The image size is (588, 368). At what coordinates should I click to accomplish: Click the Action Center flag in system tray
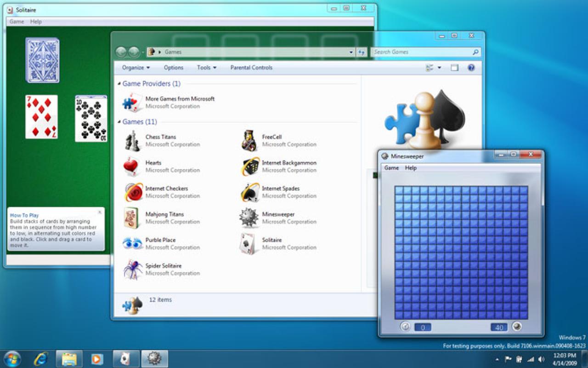tap(509, 359)
